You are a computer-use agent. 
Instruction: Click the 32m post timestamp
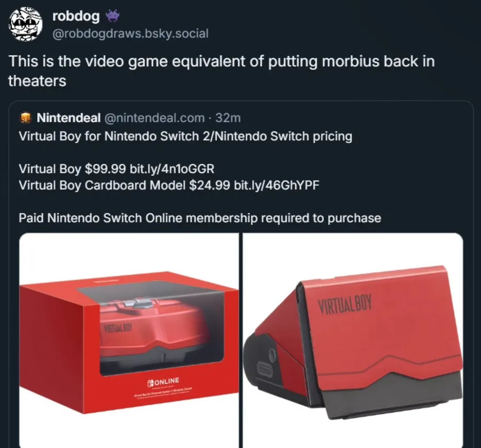point(228,117)
